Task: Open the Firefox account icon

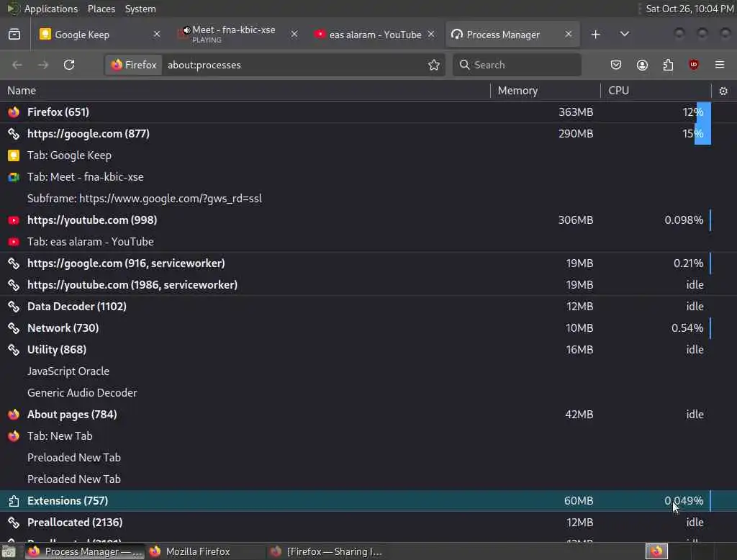Action: pyautogui.click(x=642, y=65)
